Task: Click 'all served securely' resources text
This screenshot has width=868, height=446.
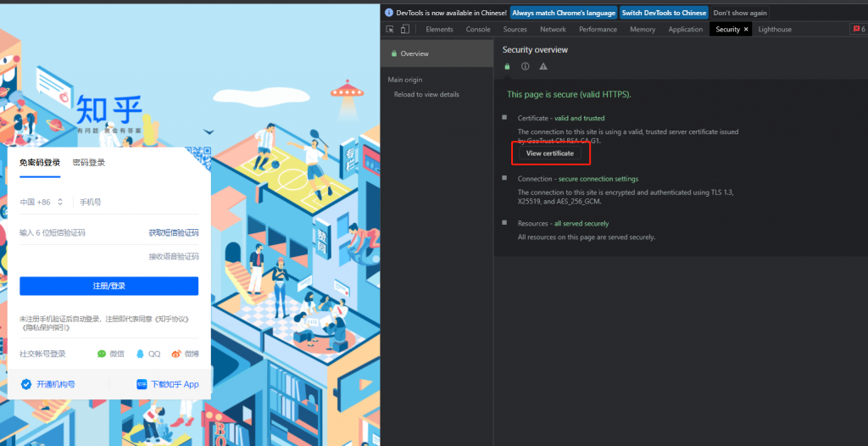Action: pos(581,223)
